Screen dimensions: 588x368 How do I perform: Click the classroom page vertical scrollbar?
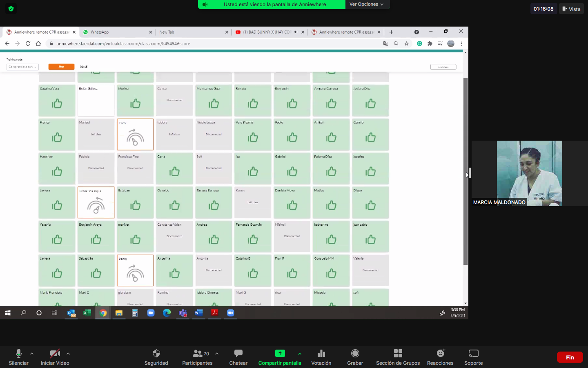point(465,172)
